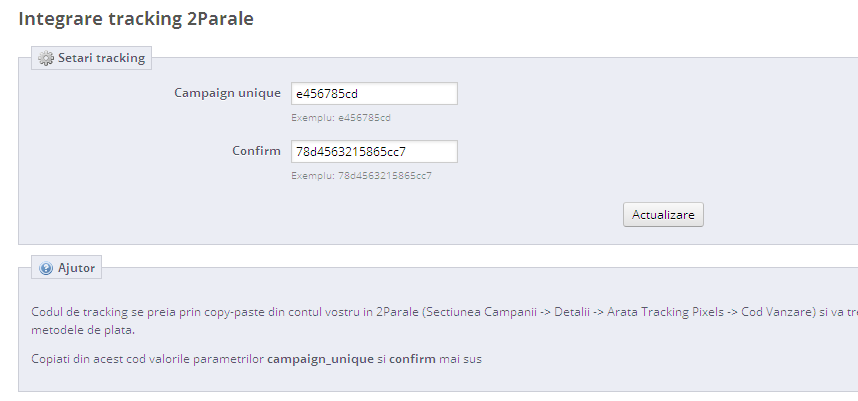Click the example hint 'Exemplu: e456785cd'
Viewport: 858px width, 401px height.
click(340, 118)
